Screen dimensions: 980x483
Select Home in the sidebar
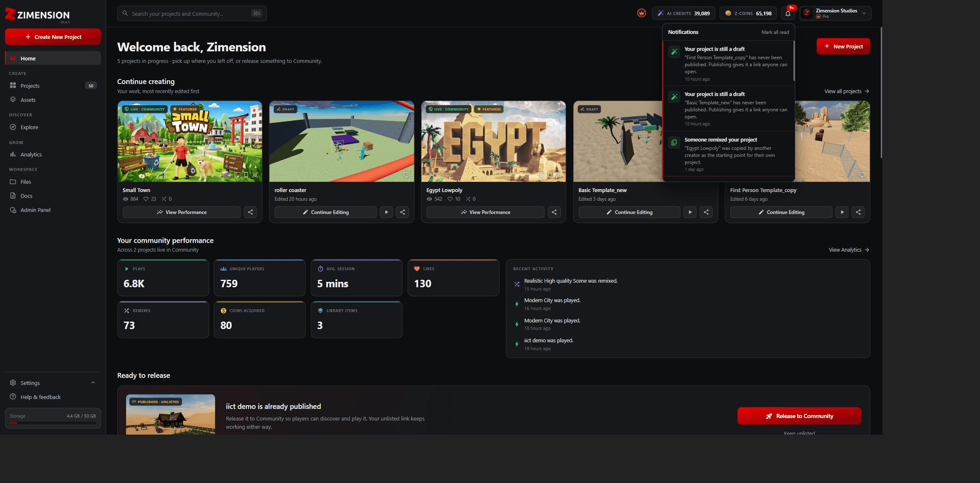pyautogui.click(x=53, y=58)
